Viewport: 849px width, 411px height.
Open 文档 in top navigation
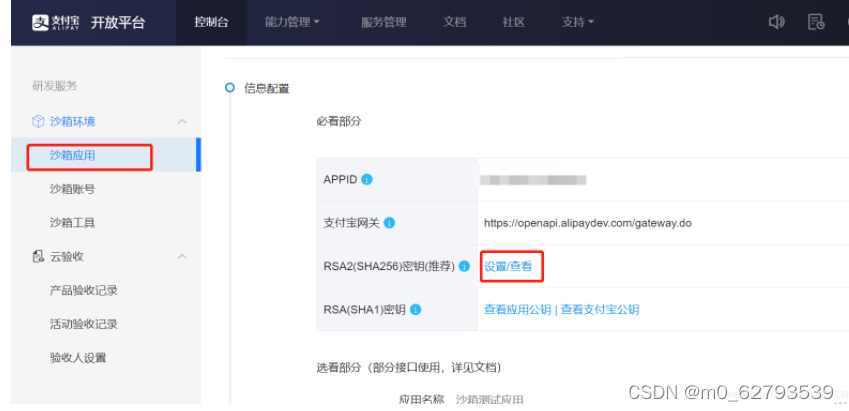coord(455,22)
